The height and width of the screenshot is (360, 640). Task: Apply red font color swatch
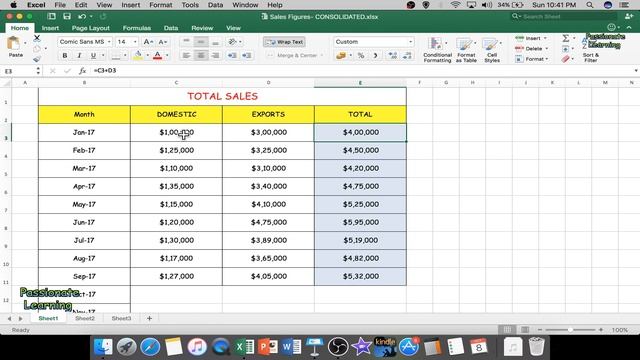(158, 56)
